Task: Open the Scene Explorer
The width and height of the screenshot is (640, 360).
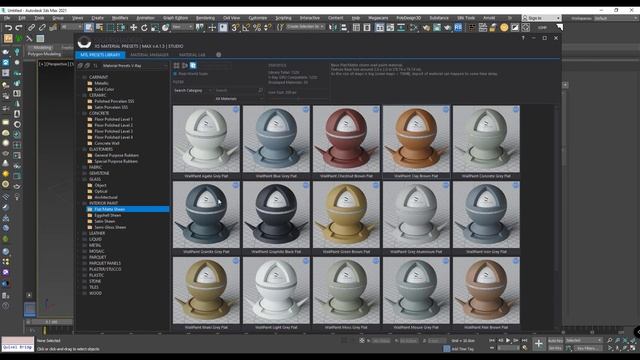Action: click(x=356, y=28)
